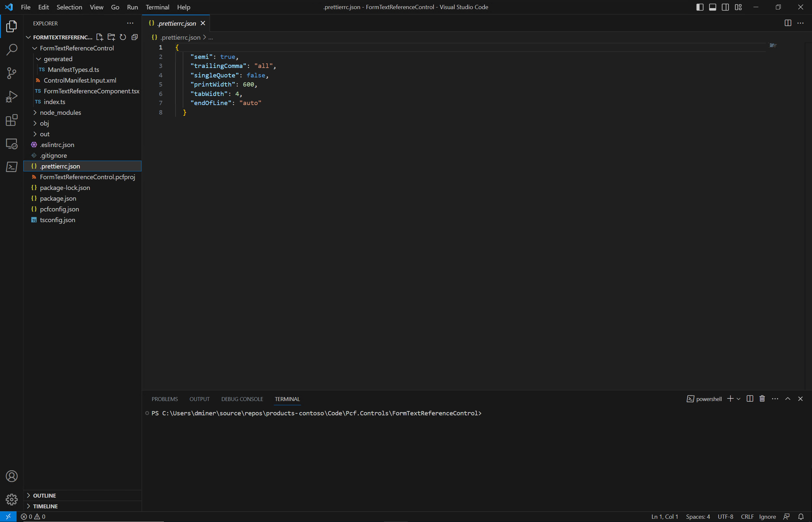
Task: Open the Source Control view
Action: click(x=11, y=73)
